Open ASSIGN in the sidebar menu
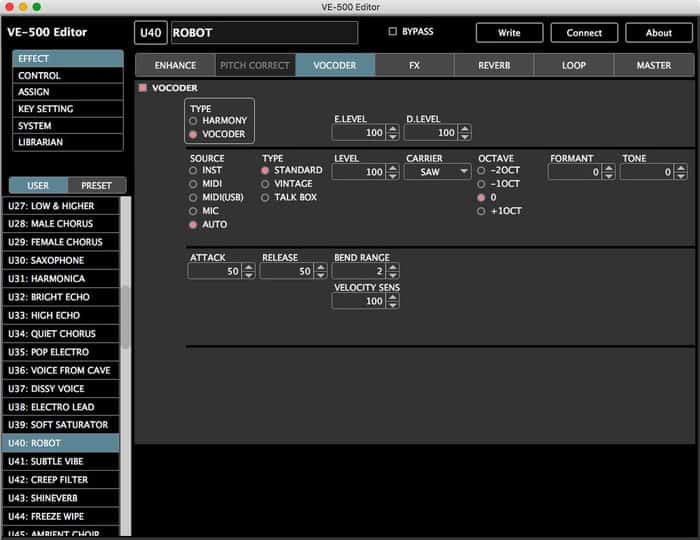Image resolution: width=700 pixels, height=540 pixels. point(68,92)
